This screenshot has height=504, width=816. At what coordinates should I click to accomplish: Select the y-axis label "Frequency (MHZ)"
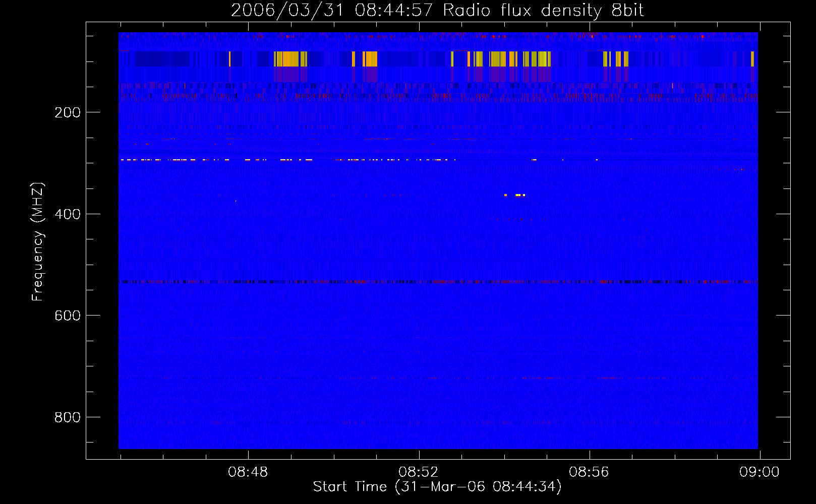click(x=37, y=241)
